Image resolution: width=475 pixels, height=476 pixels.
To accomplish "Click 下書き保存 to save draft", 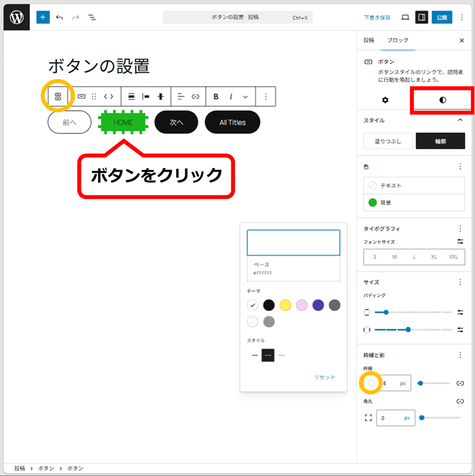I will (377, 18).
